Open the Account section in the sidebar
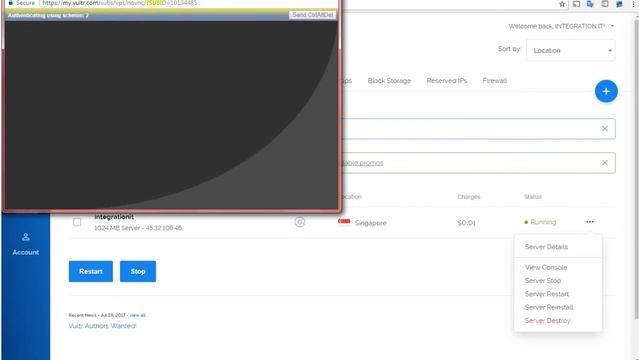 [x=25, y=244]
